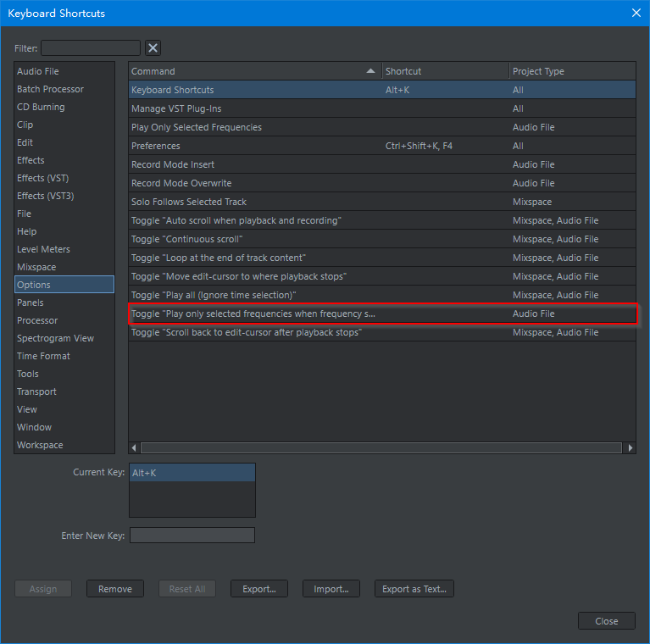Image resolution: width=650 pixels, height=644 pixels.
Task: Sort by the Shortcut column header
Action: [445, 71]
